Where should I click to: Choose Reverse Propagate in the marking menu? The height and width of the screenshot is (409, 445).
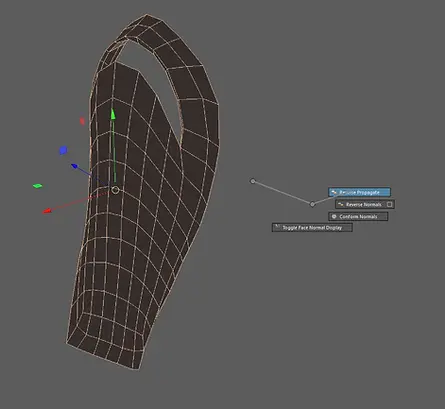point(359,192)
